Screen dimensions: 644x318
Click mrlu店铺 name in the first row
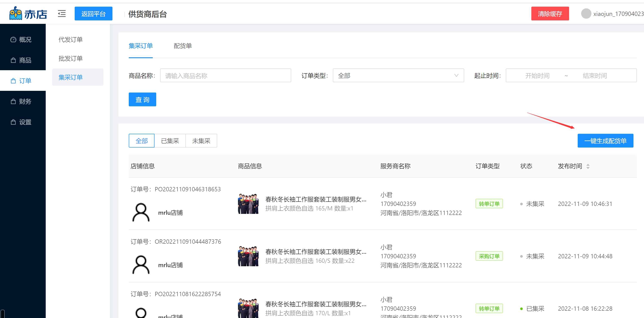(170, 212)
